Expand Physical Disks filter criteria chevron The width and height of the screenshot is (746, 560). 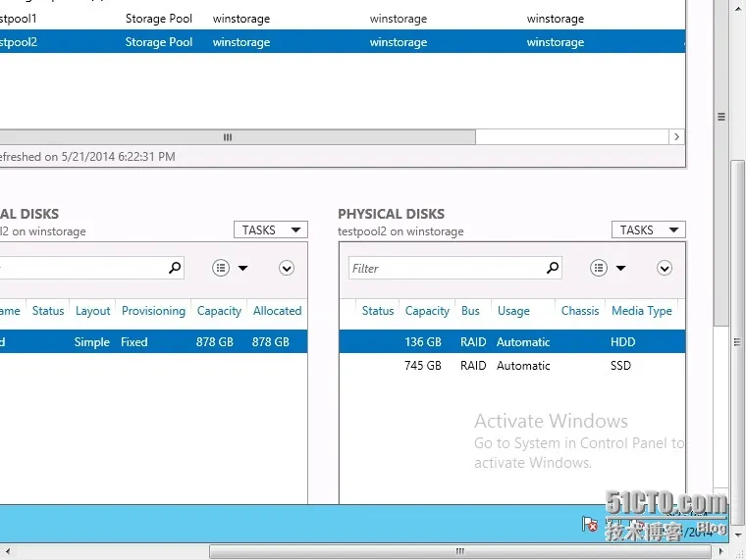(665, 268)
